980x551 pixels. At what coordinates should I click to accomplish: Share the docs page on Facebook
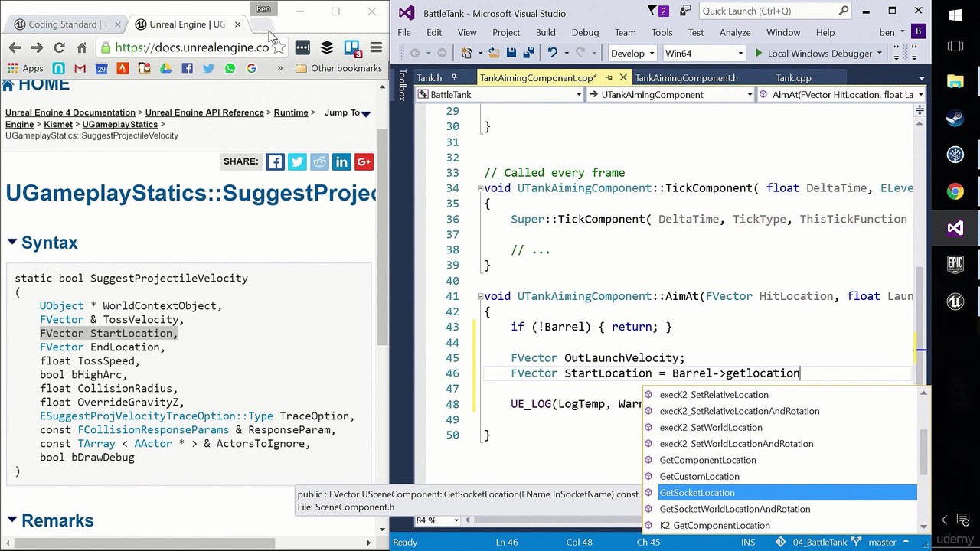(x=275, y=161)
